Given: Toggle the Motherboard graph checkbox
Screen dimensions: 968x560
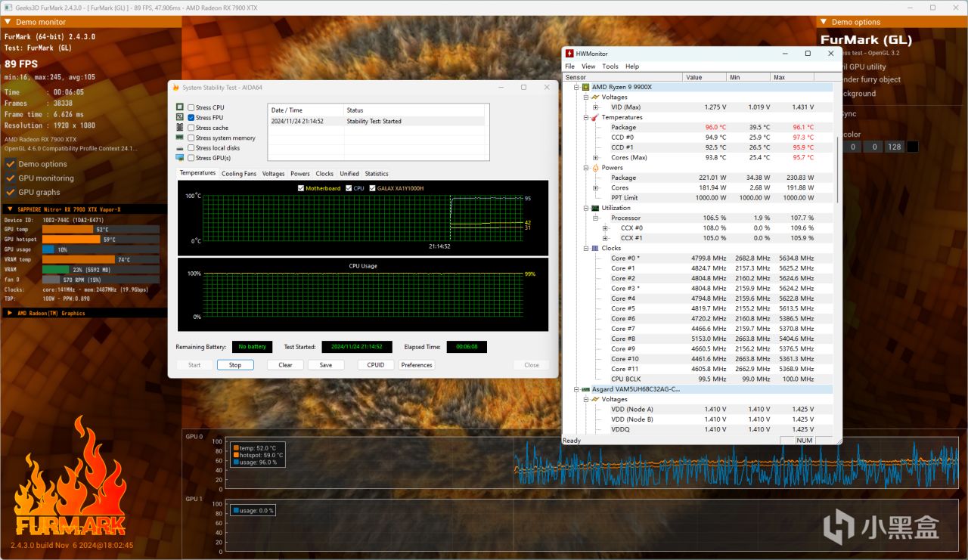Looking at the screenshot, I should pos(302,188).
